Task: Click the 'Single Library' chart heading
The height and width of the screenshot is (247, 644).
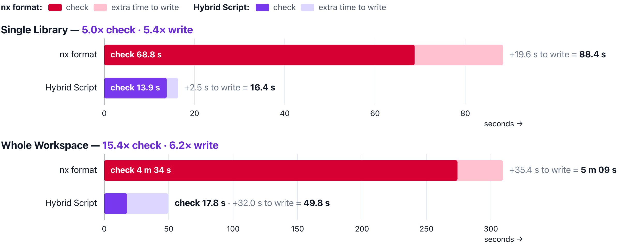Action: click(x=34, y=30)
